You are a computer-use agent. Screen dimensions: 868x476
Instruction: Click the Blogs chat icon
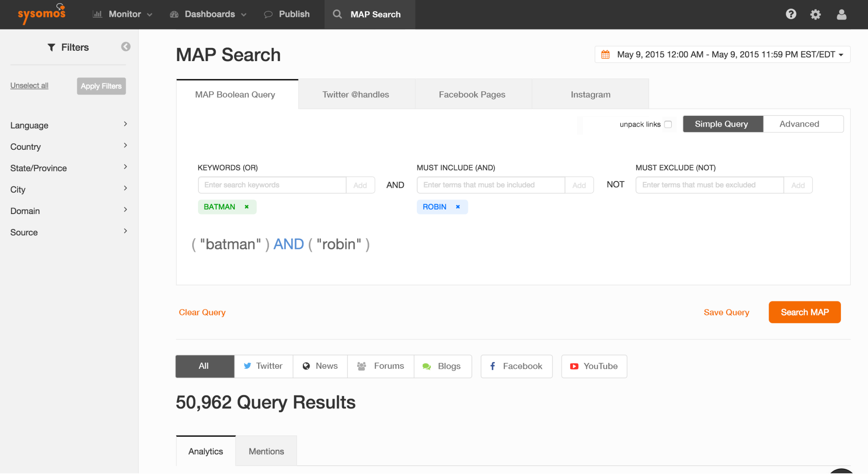pos(426,367)
